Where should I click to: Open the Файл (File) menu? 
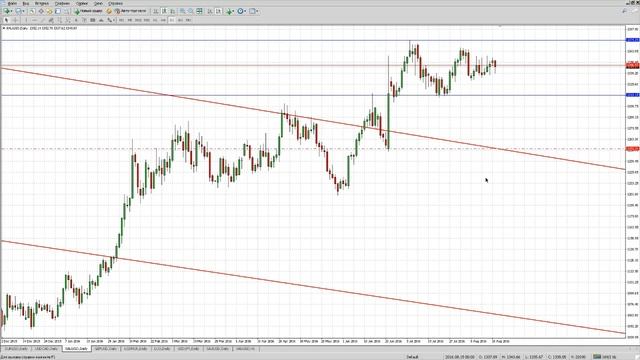[12, 3]
